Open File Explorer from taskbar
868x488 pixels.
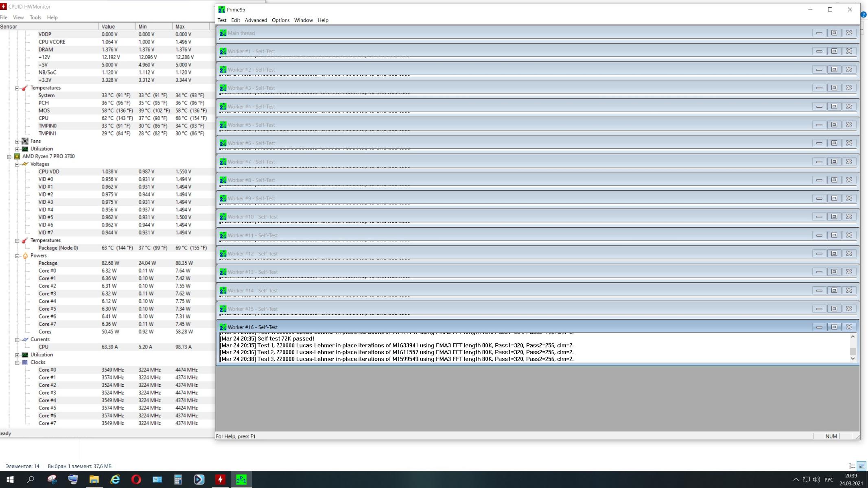click(94, 479)
